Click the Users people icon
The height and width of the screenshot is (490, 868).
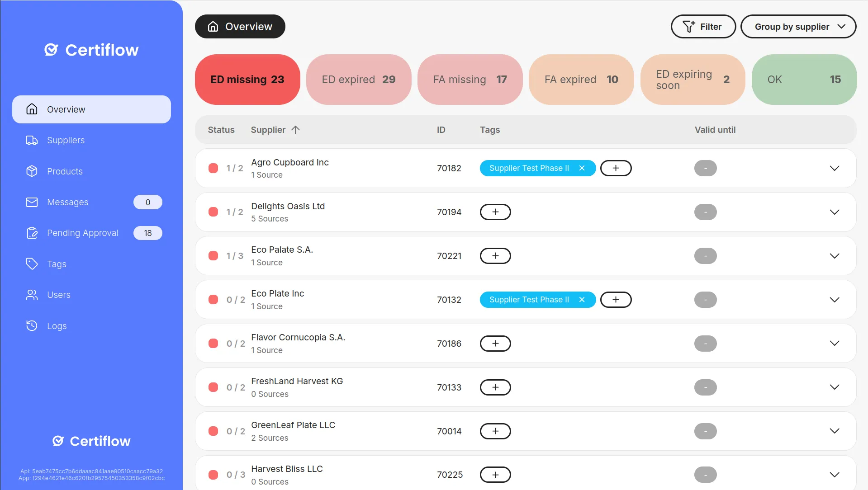pyautogui.click(x=32, y=295)
